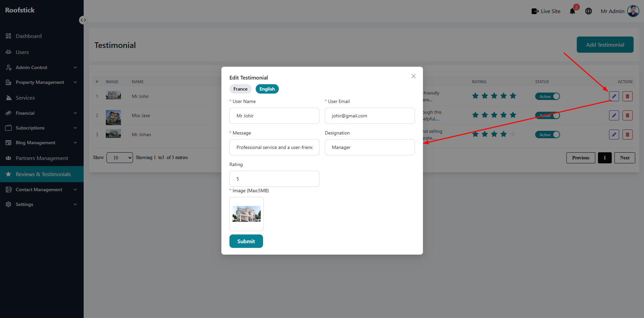
Task: Select page 1 in pagination
Action: [x=605, y=158]
